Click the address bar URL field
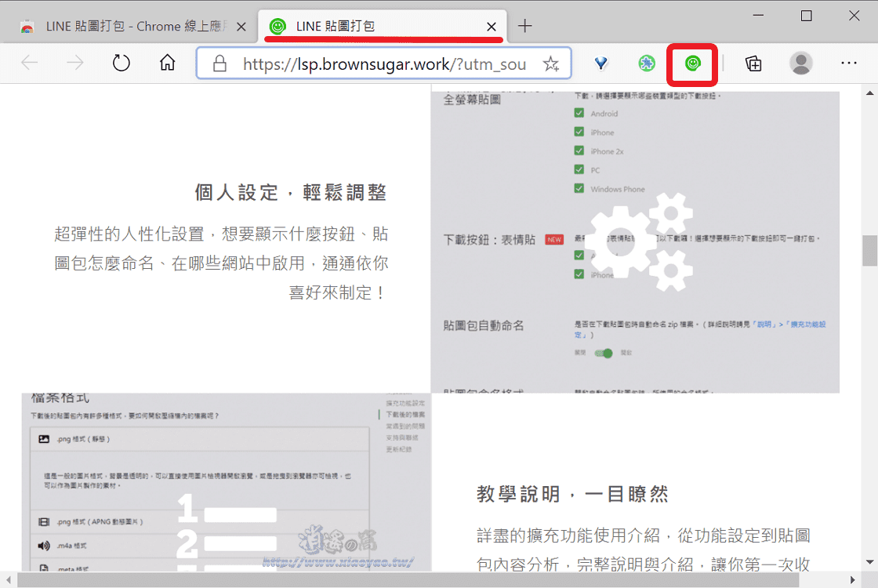Image resolution: width=878 pixels, height=588 pixels. click(384, 64)
